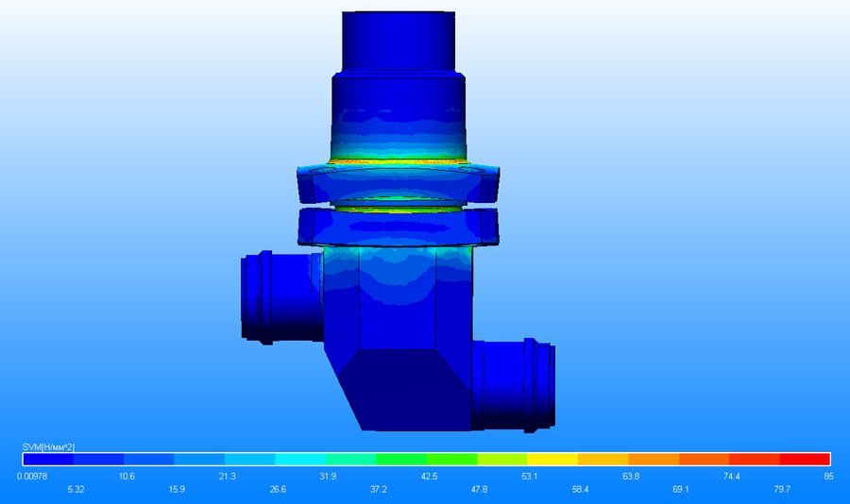Click the legend value 10.6
The image size is (850, 504).
(x=127, y=477)
